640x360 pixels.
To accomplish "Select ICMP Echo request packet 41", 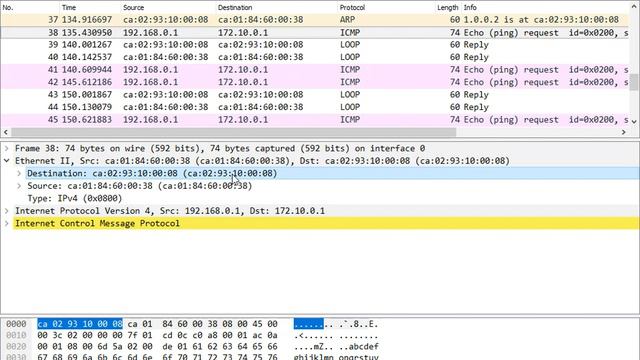I will [x=314, y=70].
